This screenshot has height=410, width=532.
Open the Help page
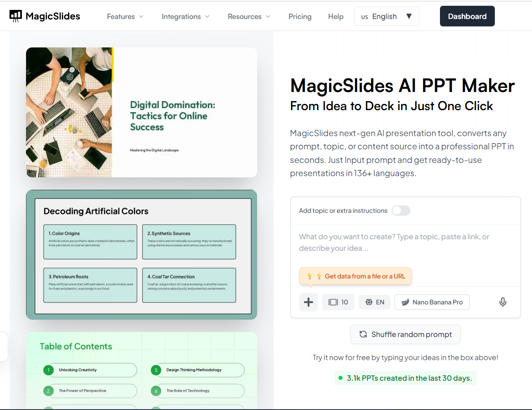pyautogui.click(x=336, y=16)
